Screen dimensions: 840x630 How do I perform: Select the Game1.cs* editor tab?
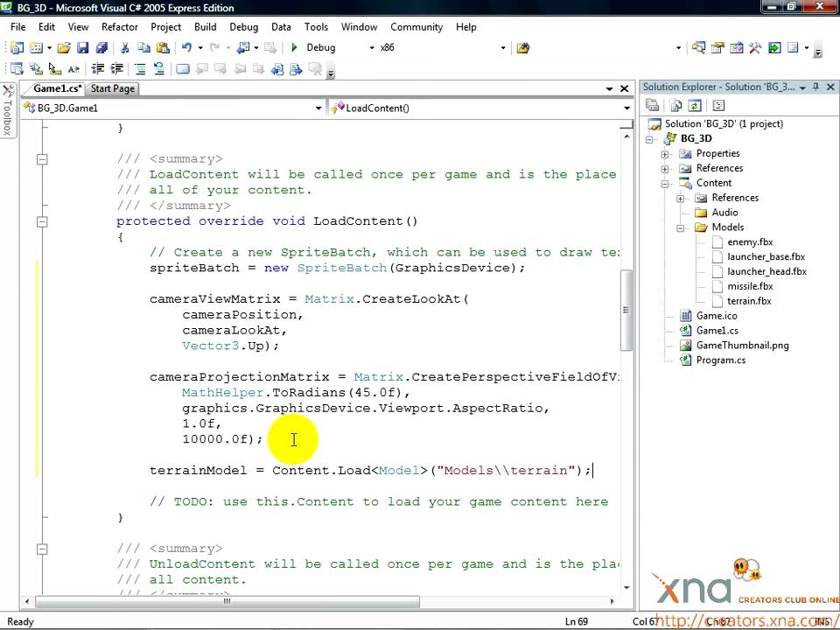click(x=57, y=88)
